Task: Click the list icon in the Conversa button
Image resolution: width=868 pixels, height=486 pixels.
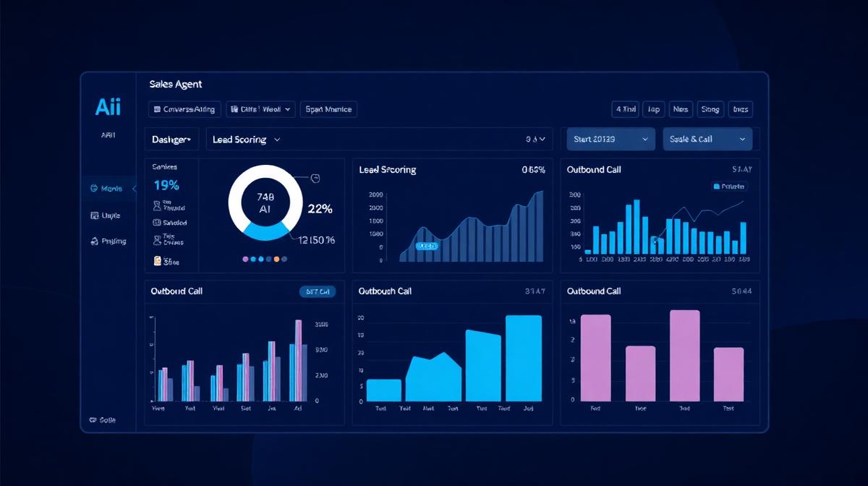Action: coord(157,110)
